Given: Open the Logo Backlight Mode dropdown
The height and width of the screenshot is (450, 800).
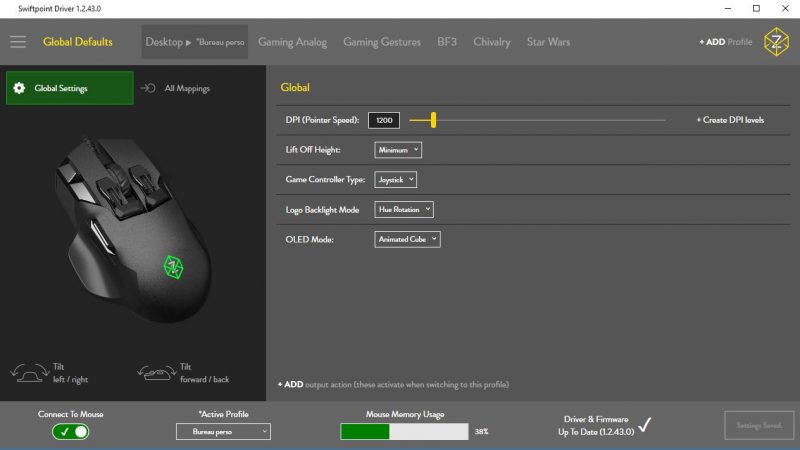Looking at the screenshot, I should (x=404, y=209).
